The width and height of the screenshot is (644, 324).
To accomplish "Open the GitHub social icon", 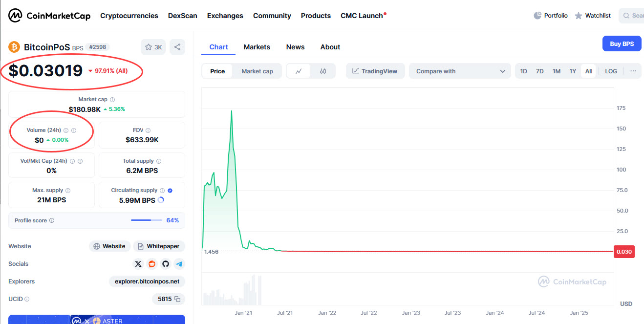I will [x=166, y=264].
